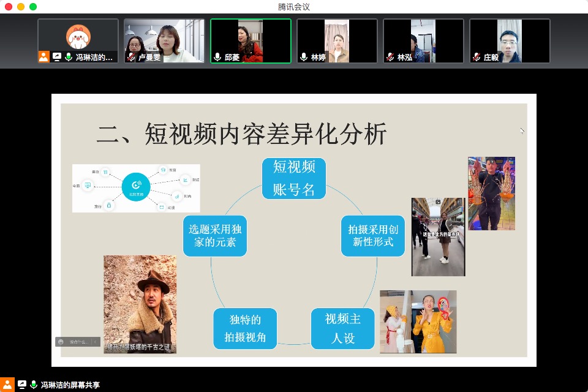Type in the 说点什么 chat field
Screen dimensions: 588x392
pos(78,342)
